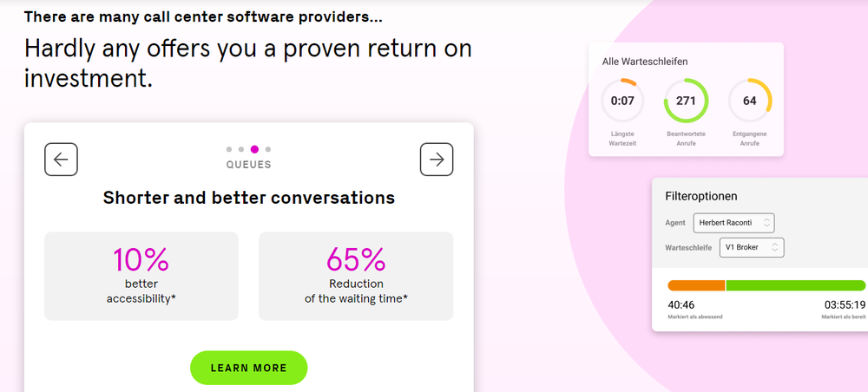Click the green ready-time bar segment
The image size is (868, 392).
click(795, 285)
